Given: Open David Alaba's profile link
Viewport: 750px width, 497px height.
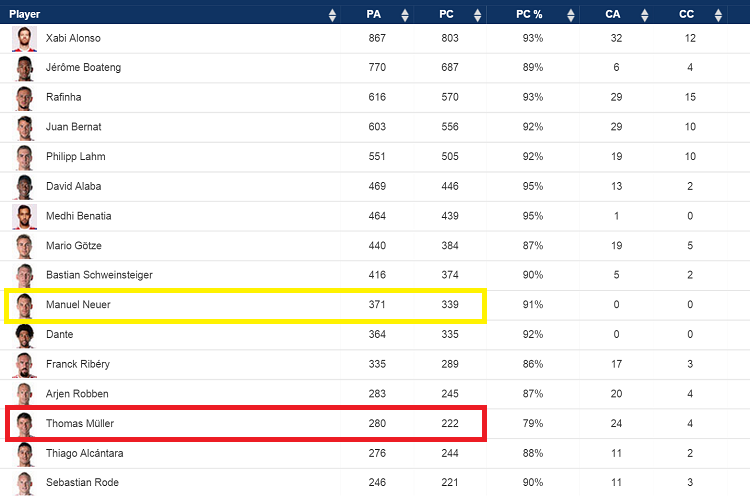Looking at the screenshot, I should click(x=73, y=186).
